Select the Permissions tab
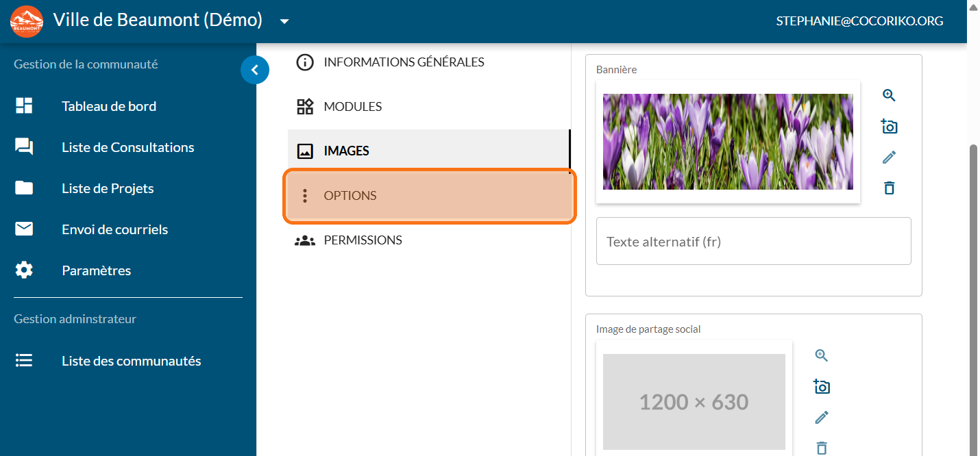The height and width of the screenshot is (456, 980). (363, 240)
